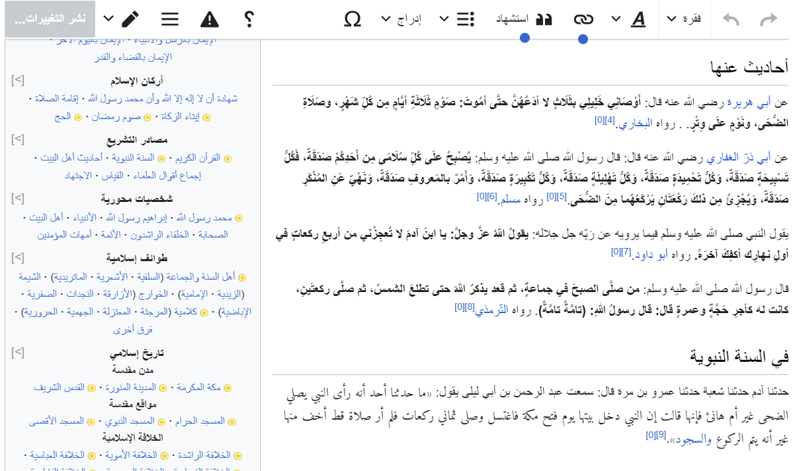Select reference marker [7]

(x=626, y=252)
